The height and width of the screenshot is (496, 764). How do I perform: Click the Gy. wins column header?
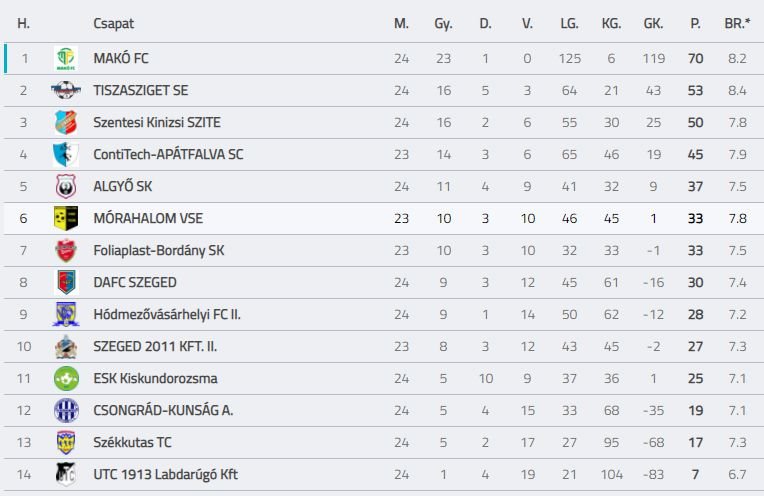click(443, 24)
